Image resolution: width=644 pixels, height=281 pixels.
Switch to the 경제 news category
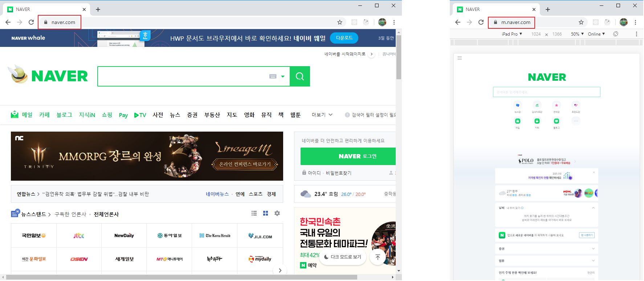click(x=272, y=194)
